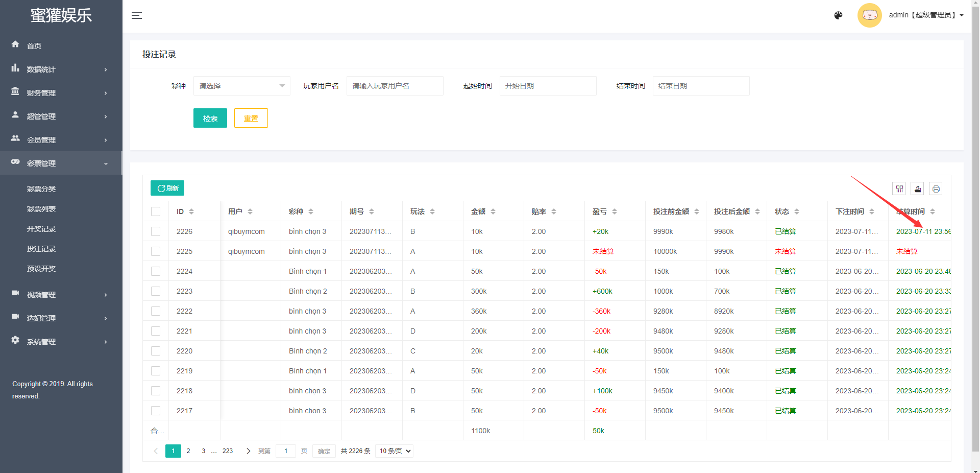Viewport: 980px width, 473px height.
Task: Open the column filter icon in table toolbar
Action: 899,189
